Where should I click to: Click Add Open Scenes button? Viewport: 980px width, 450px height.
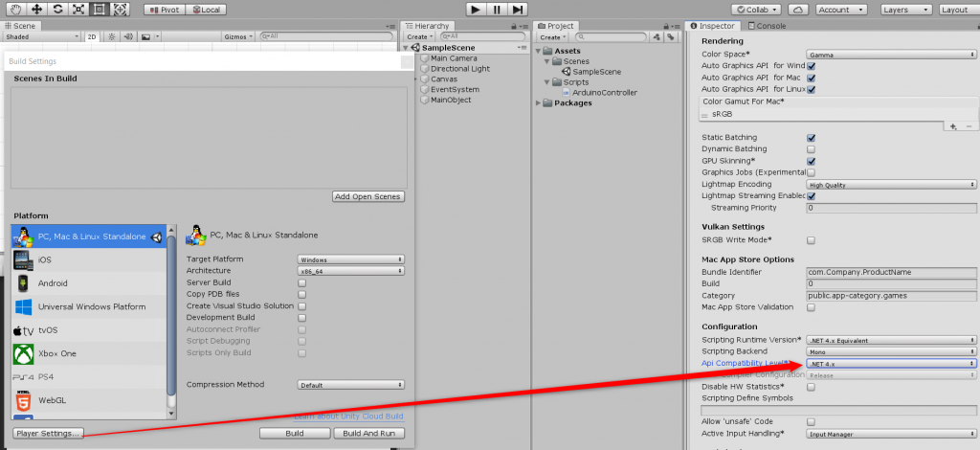pyautogui.click(x=368, y=196)
